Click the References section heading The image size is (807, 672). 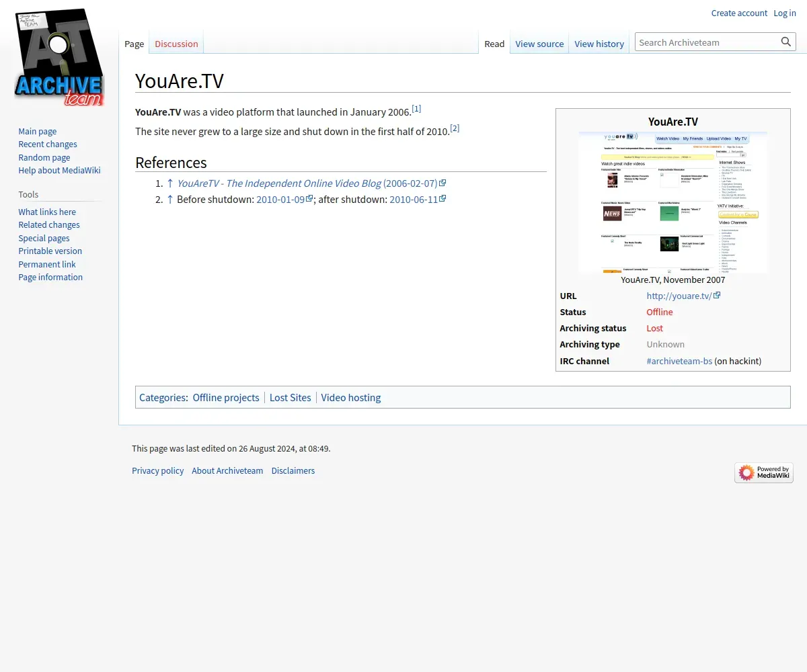click(171, 163)
